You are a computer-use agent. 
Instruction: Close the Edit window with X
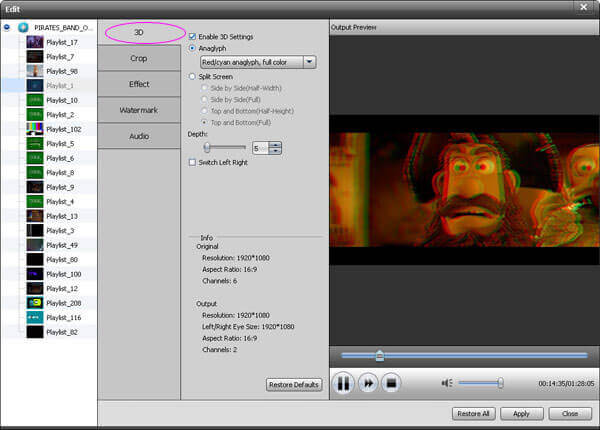point(584,7)
